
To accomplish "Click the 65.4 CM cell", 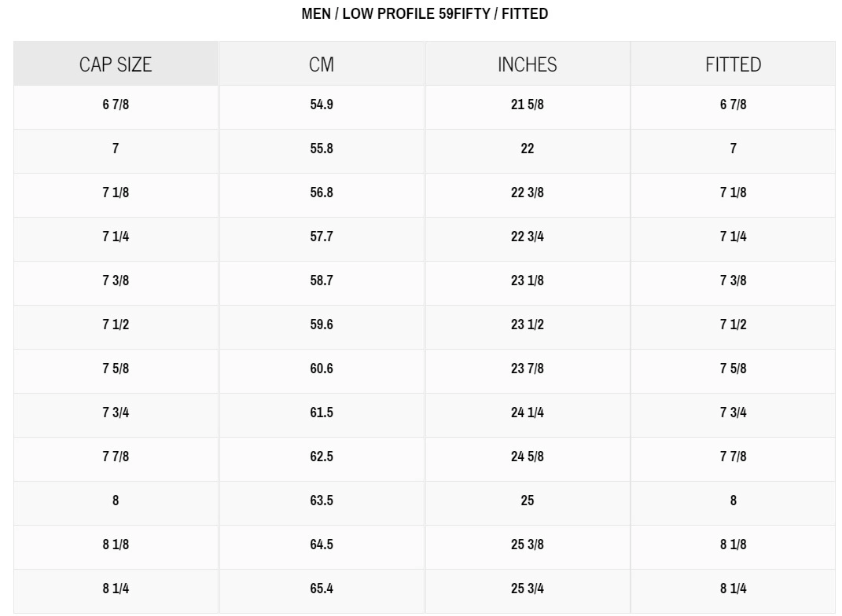I will click(322, 588).
